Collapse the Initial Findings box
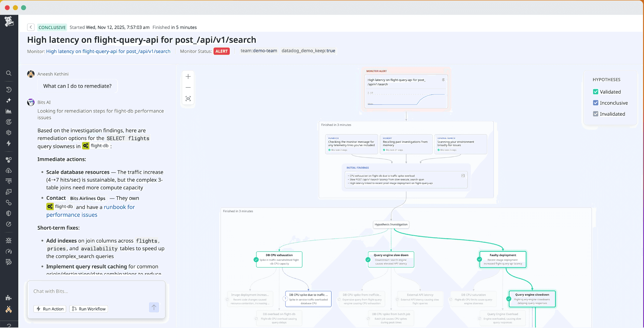Screen dimensions: 644x328 point(463,176)
